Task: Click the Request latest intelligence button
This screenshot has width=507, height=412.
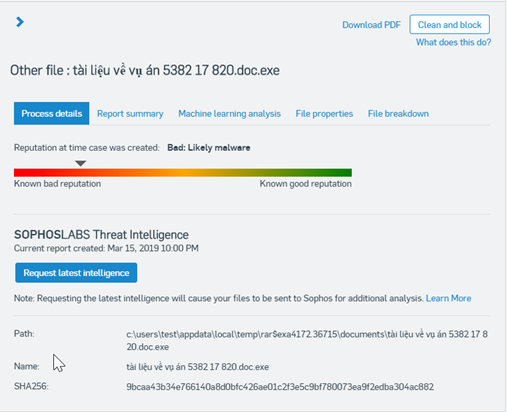Action: (x=76, y=273)
